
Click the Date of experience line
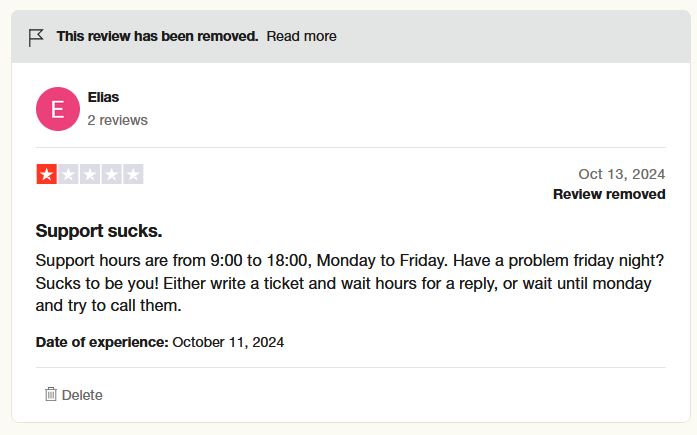pos(160,342)
